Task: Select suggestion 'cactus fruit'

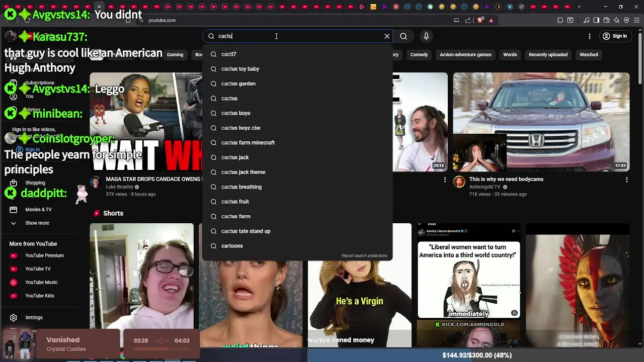Action: [297, 202]
